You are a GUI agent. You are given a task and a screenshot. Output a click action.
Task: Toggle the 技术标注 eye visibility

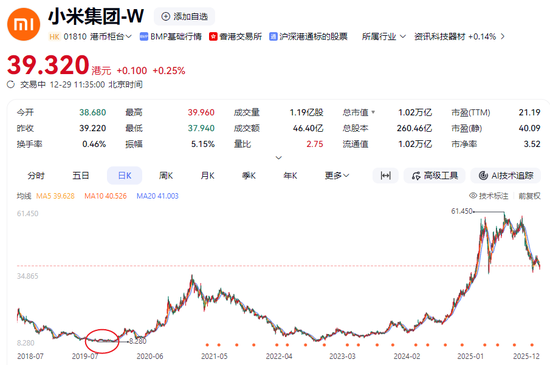click(473, 196)
